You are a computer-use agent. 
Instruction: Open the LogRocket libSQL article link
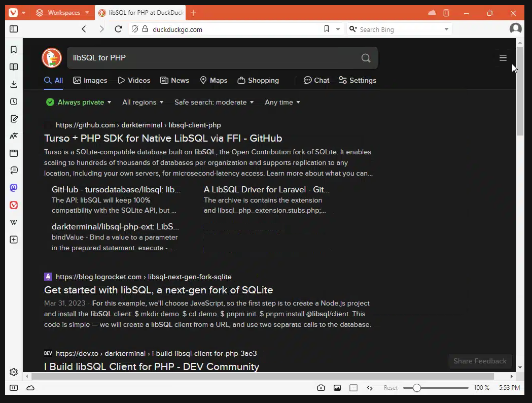click(x=158, y=290)
